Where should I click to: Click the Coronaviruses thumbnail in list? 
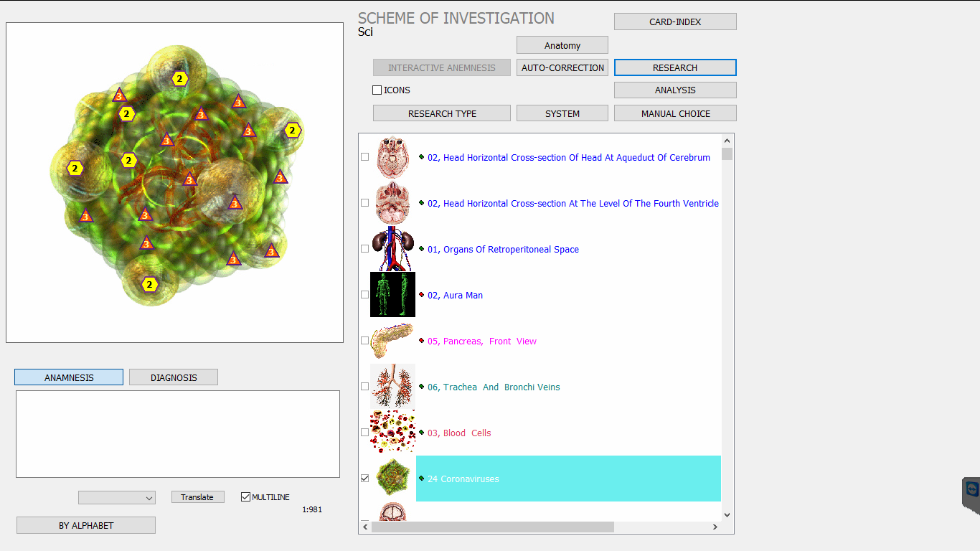coord(392,479)
